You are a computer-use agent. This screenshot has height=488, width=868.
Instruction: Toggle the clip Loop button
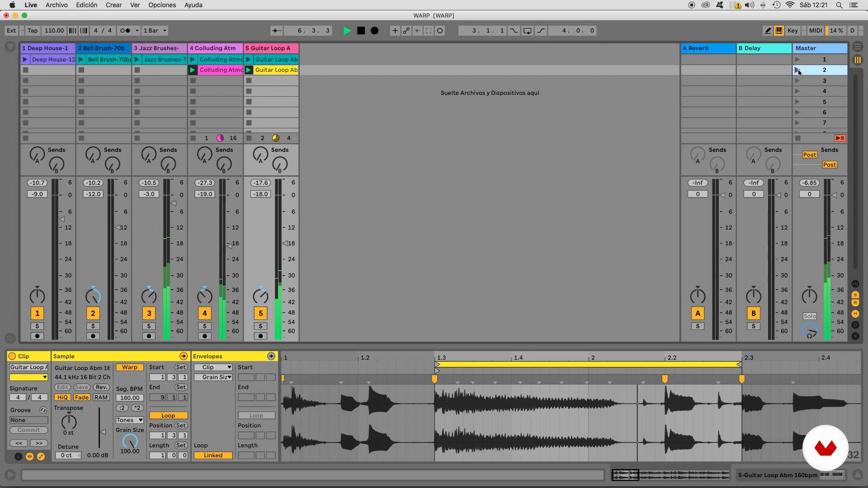(168, 416)
